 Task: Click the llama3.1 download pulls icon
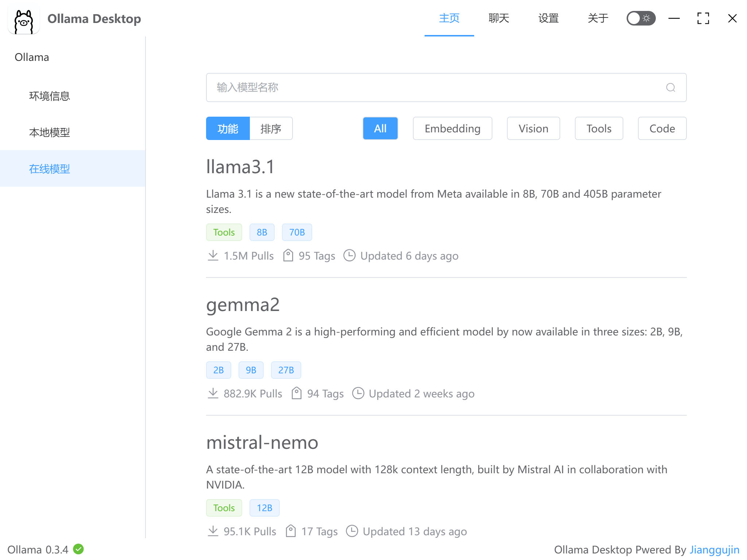click(x=213, y=256)
